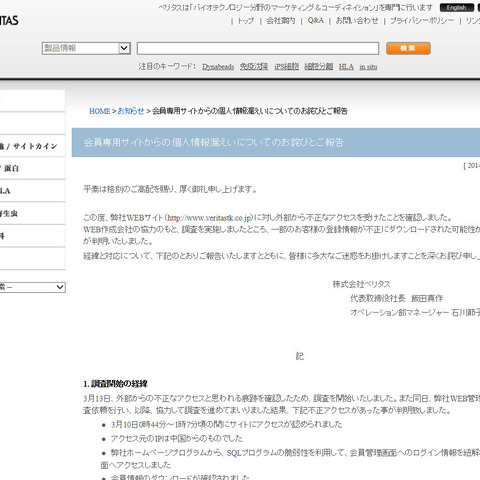Screen dimensions: 480x480
Task: Switch to the English site version
Action: [456, 8]
